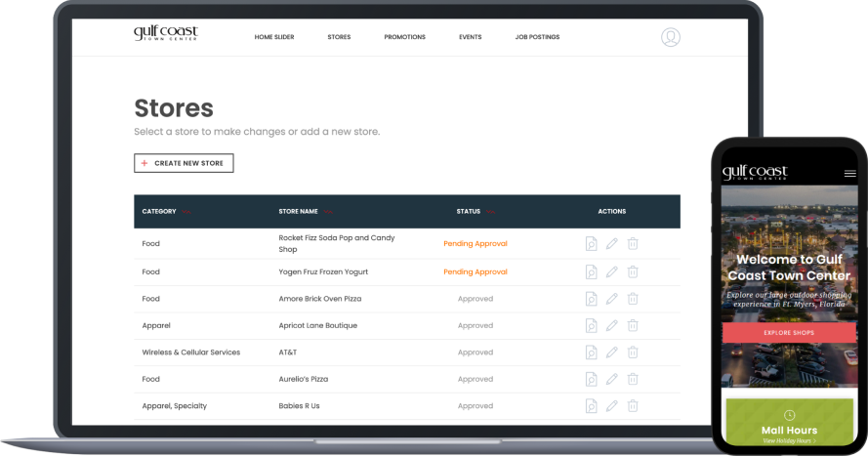The height and width of the screenshot is (456, 868).
Task: Preview the Aurelio's Pizza store
Action: tap(591, 379)
